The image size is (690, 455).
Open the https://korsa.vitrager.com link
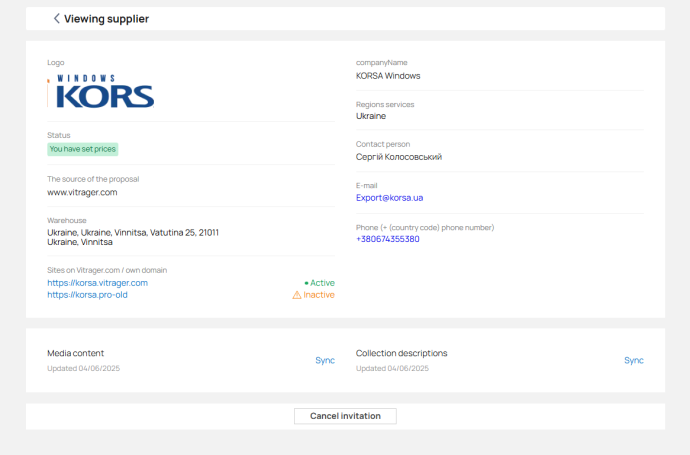click(97, 283)
